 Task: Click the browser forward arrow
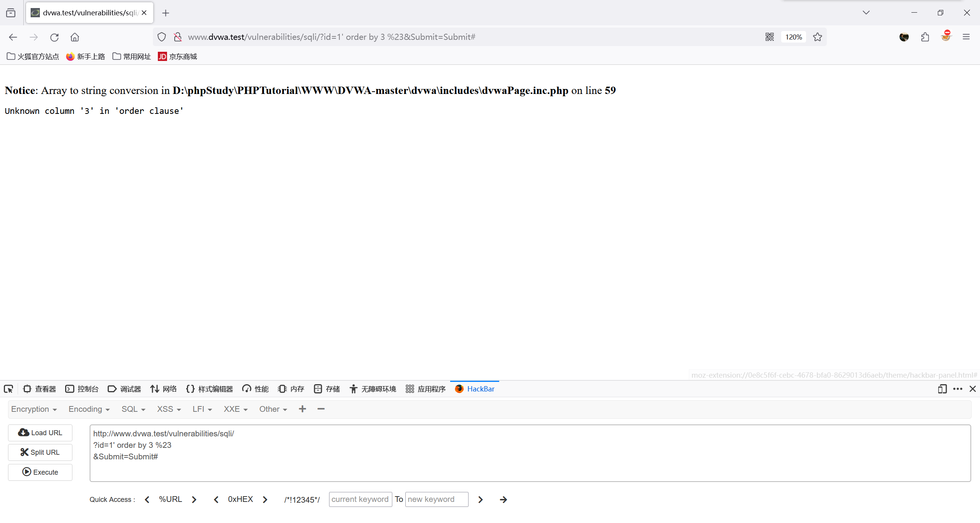pos(34,37)
